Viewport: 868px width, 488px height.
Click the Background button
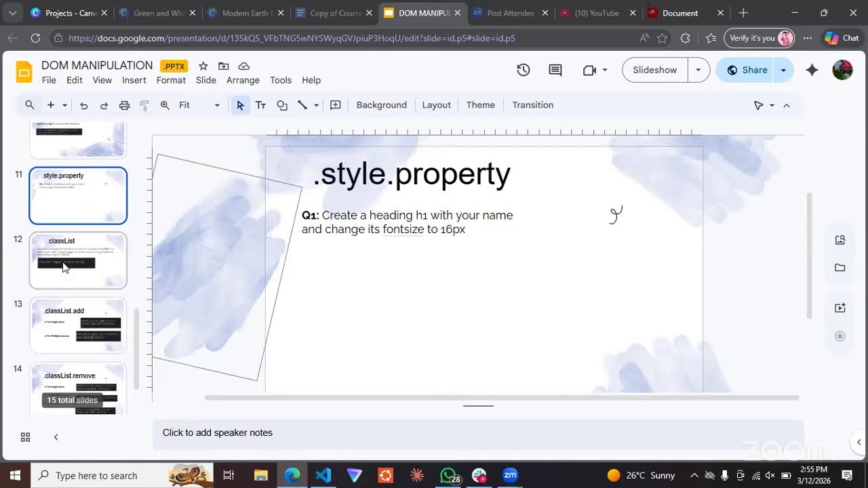tap(382, 105)
